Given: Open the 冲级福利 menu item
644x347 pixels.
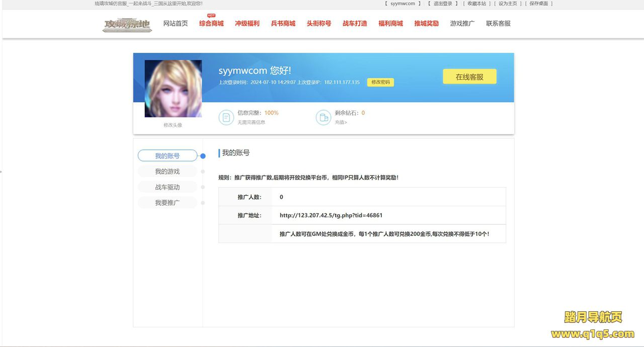Looking at the screenshot, I should 247,24.
